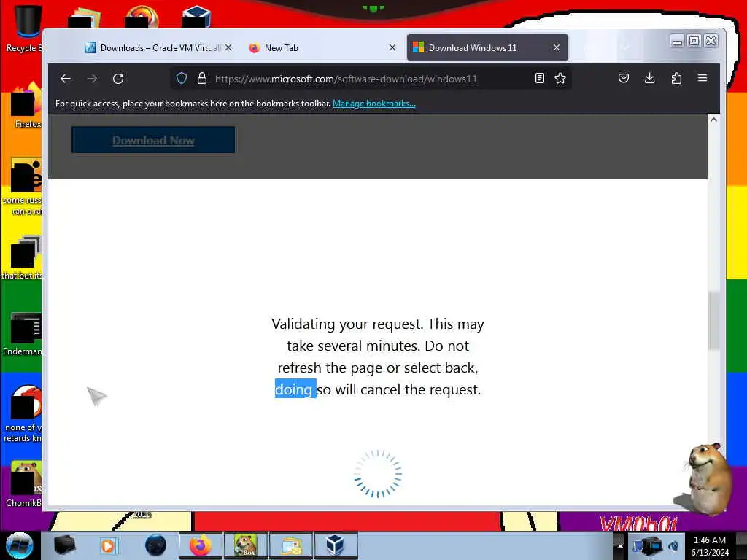
Task: Click the forward navigation arrow
Action: click(92, 79)
